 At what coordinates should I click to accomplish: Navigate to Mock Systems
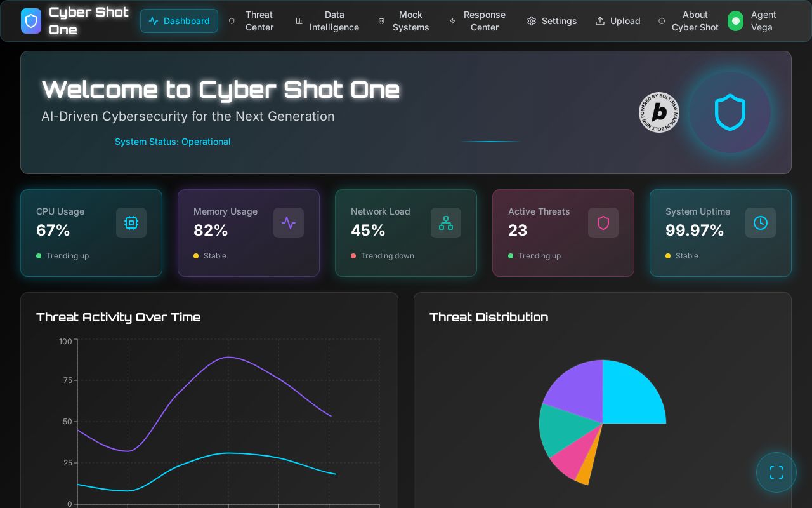[x=404, y=21]
